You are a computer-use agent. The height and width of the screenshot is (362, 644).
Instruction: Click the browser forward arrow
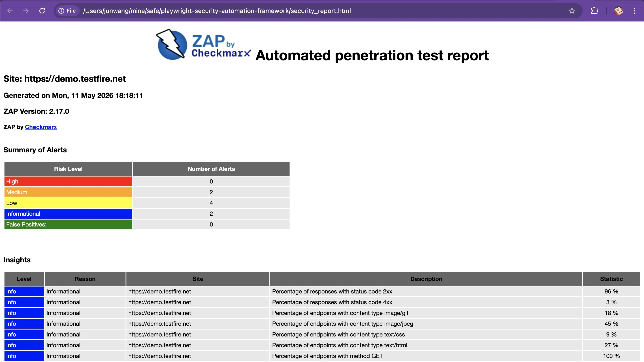coord(26,11)
